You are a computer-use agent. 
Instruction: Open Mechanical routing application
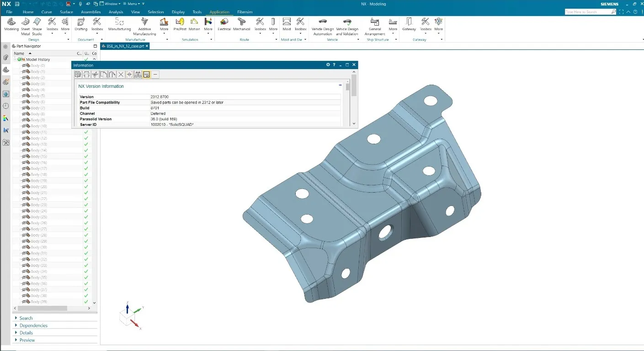242,24
